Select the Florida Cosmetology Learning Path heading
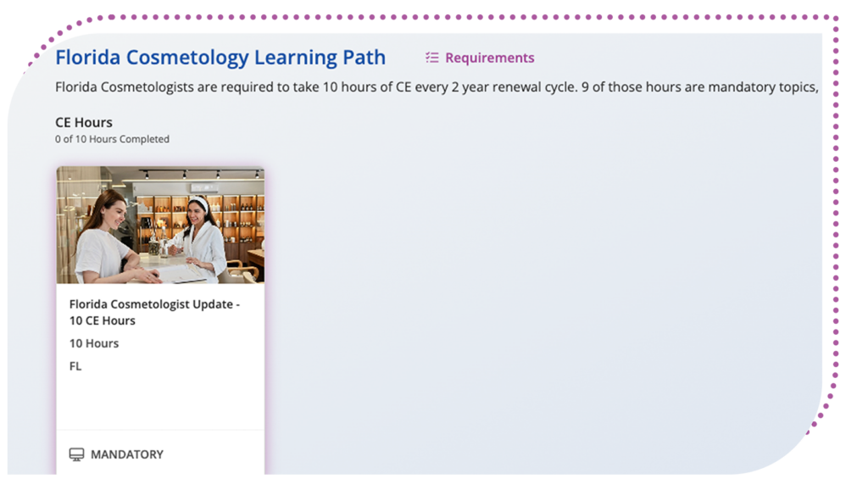868x490 pixels. click(x=220, y=58)
